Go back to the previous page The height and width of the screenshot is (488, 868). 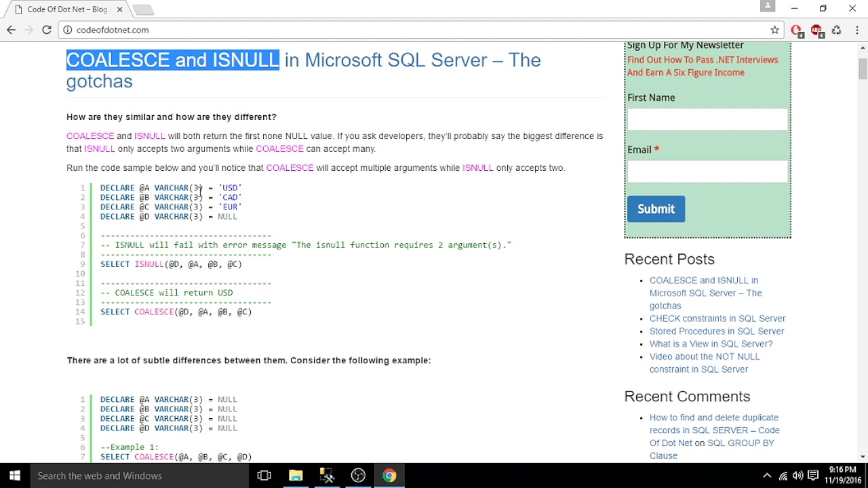11,30
